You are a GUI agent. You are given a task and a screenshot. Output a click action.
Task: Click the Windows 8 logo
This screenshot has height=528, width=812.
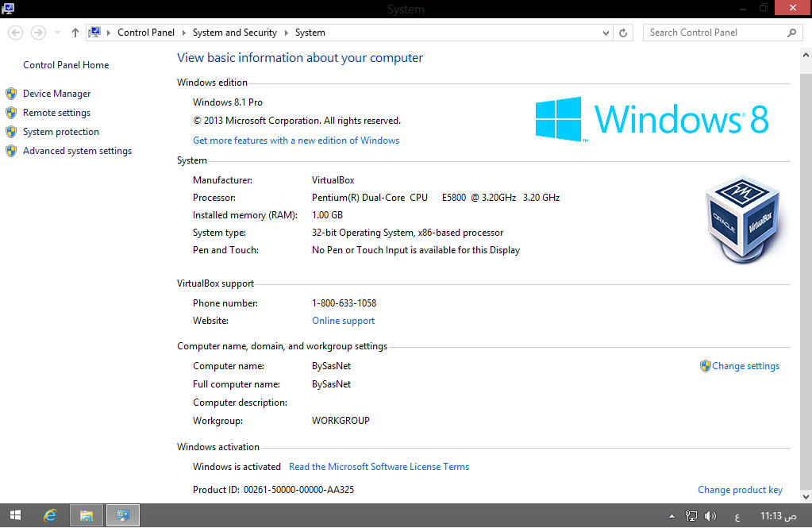652,119
